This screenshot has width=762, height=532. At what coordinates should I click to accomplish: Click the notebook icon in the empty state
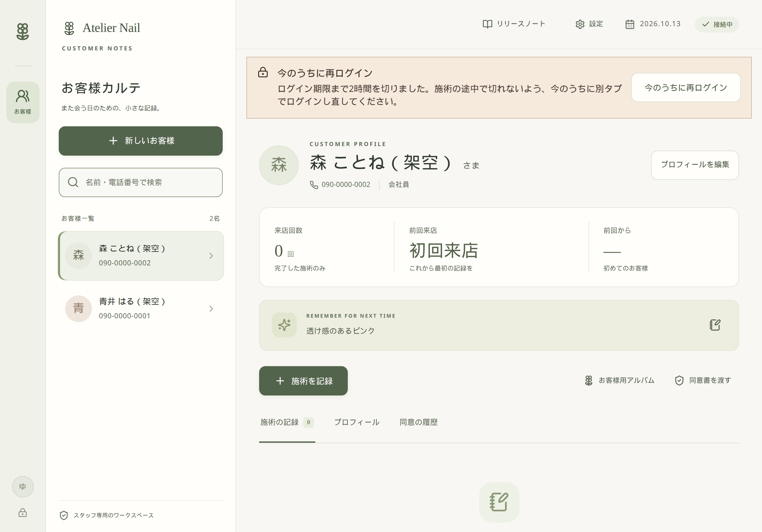499,502
